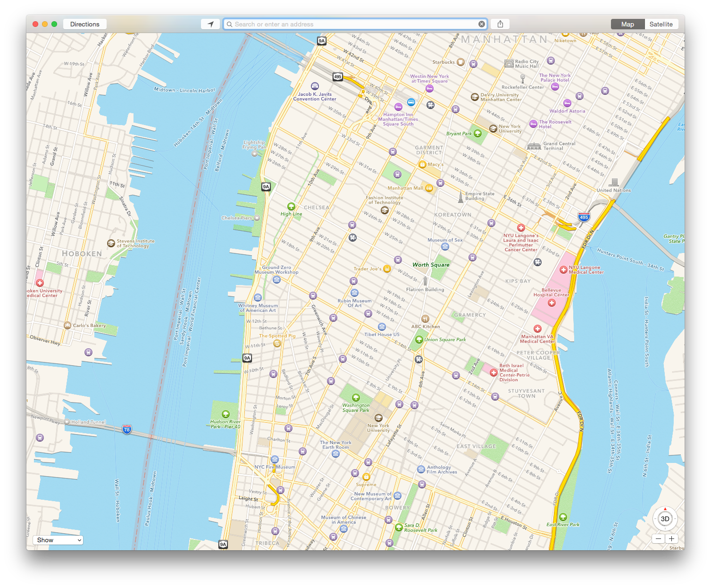
Task: Open the Show dropdown menu
Action: 59,540
